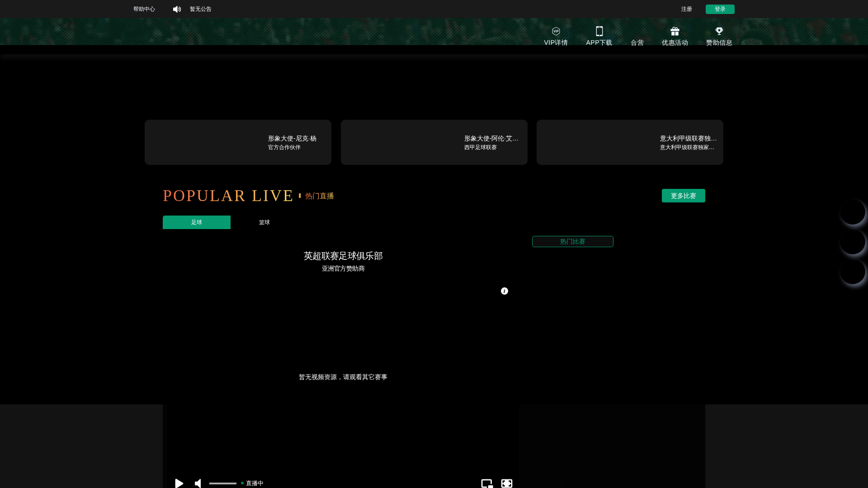This screenshot has height=488, width=868.
Task: Click the info icon on the video player
Action: pos(505,291)
